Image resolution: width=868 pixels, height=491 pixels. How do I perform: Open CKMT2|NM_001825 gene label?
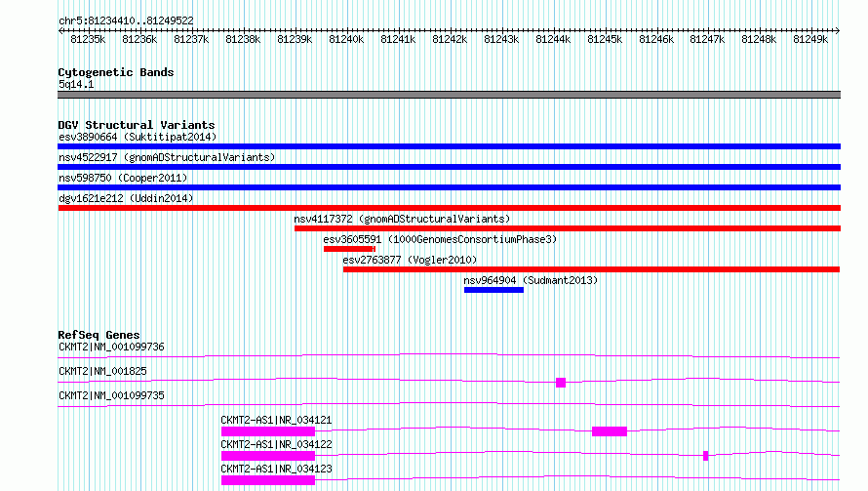(102, 371)
